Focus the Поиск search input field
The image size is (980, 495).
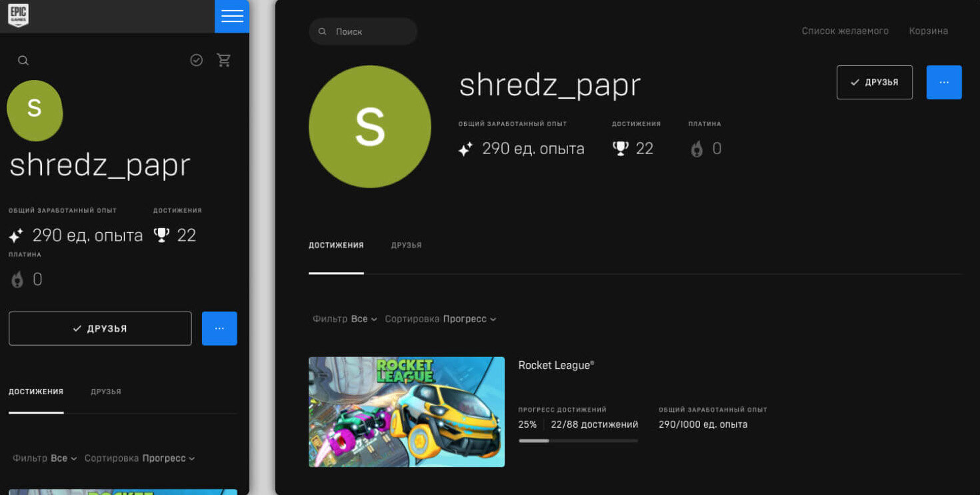(363, 31)
